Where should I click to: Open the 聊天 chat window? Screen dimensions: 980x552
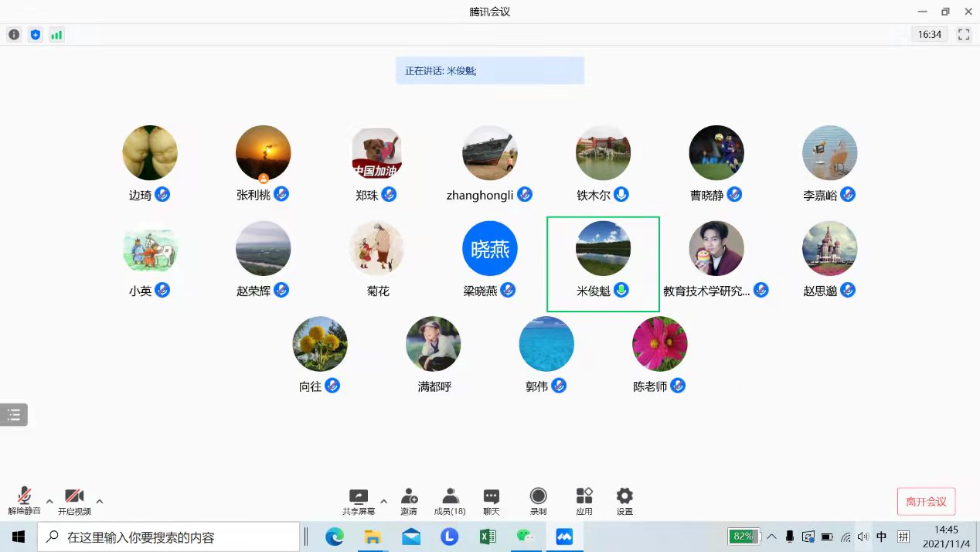(491, 501)
